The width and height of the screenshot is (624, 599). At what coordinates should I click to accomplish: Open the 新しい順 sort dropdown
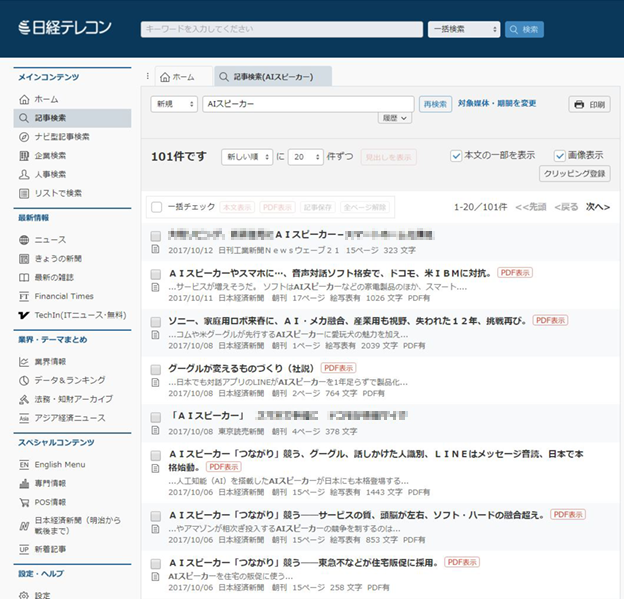click(x=246, y=157)
